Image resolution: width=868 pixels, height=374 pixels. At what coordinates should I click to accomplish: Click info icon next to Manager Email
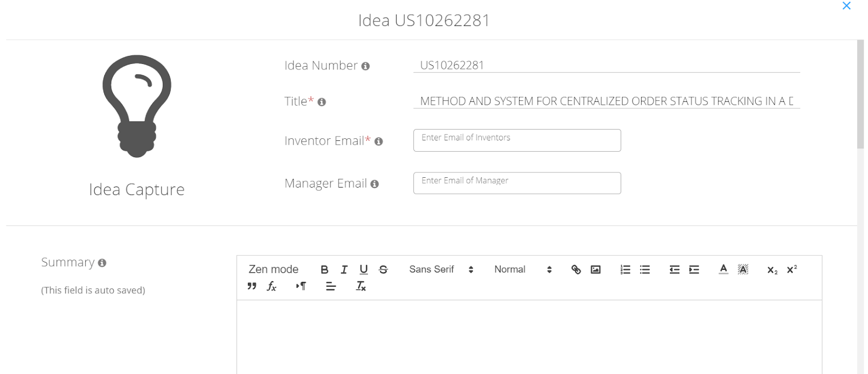click(x=374, y=184)
